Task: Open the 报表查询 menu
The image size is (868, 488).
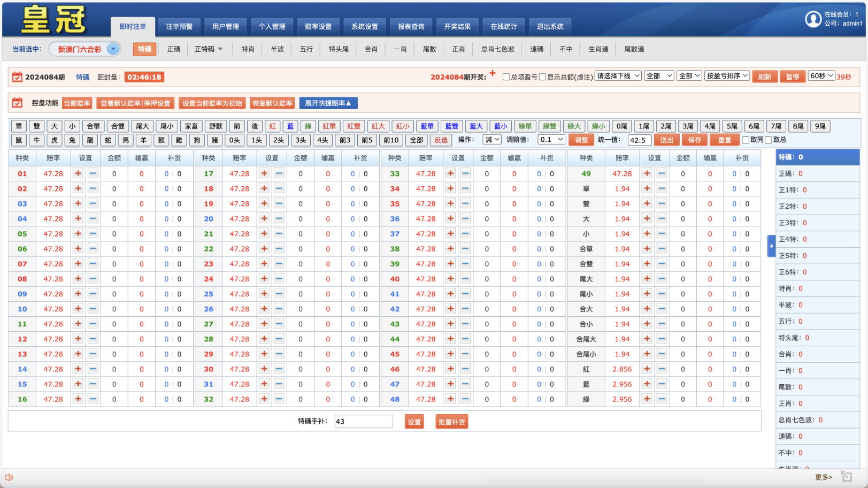Action: (x=410, y=27)
